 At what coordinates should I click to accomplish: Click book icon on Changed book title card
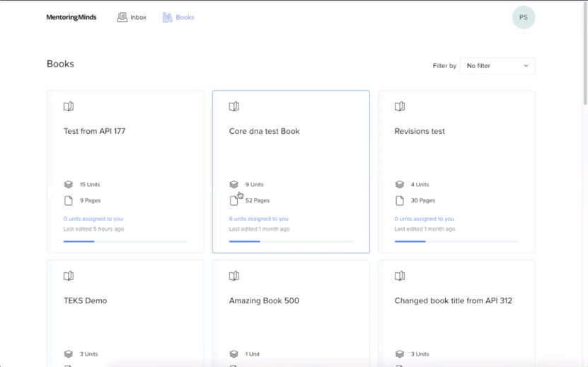click(x=400, y=276)
